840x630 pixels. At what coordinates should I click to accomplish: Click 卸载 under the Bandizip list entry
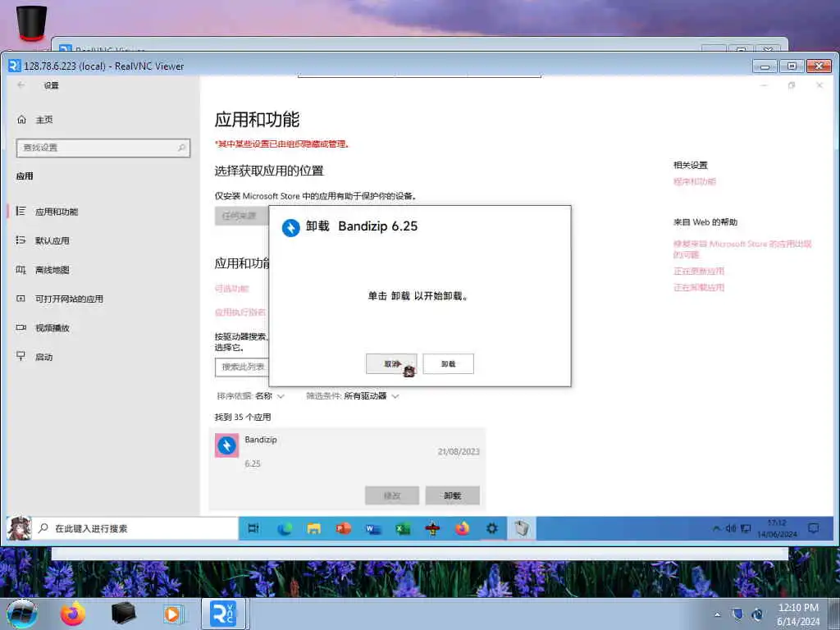coord(453,495)
